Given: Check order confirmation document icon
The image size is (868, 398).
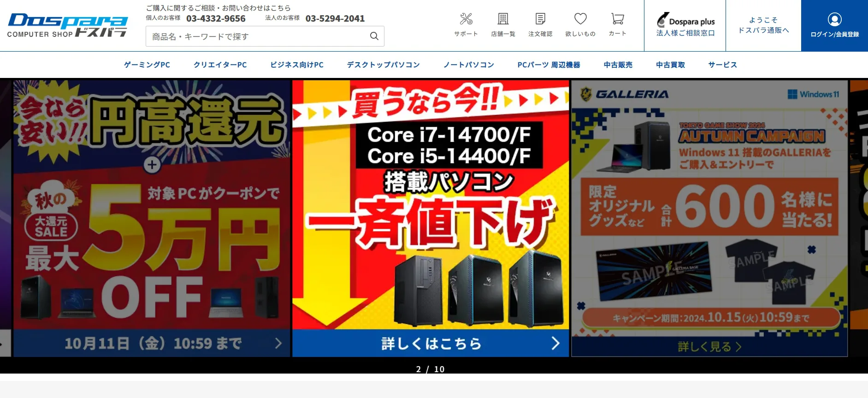Looking at the screenshot, I should tap(540, 19).
